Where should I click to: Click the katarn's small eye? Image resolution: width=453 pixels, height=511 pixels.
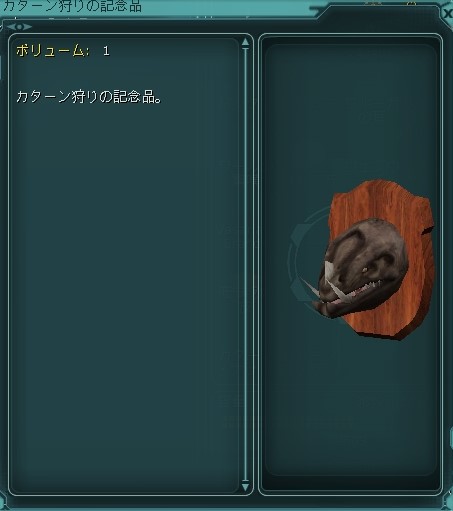coord(365,269)
